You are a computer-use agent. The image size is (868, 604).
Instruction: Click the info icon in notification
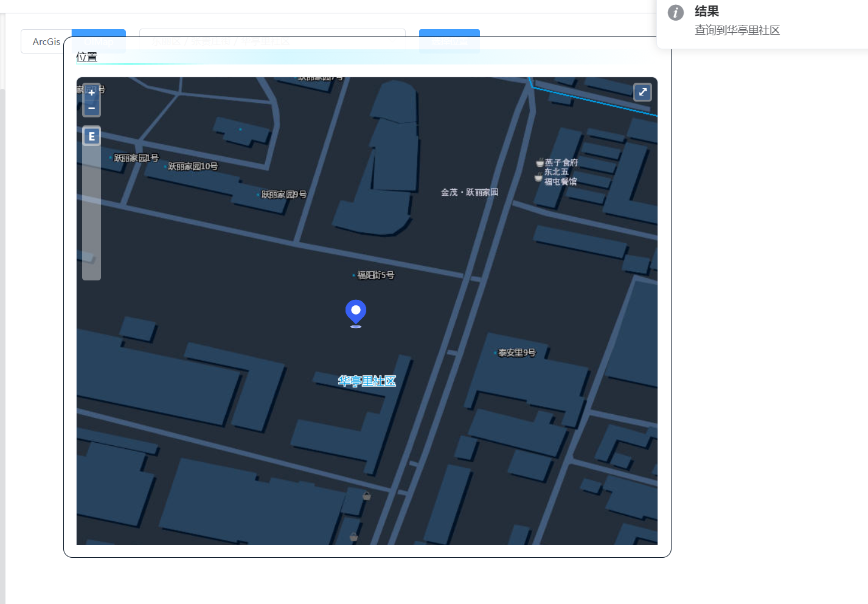pos(676,13)
